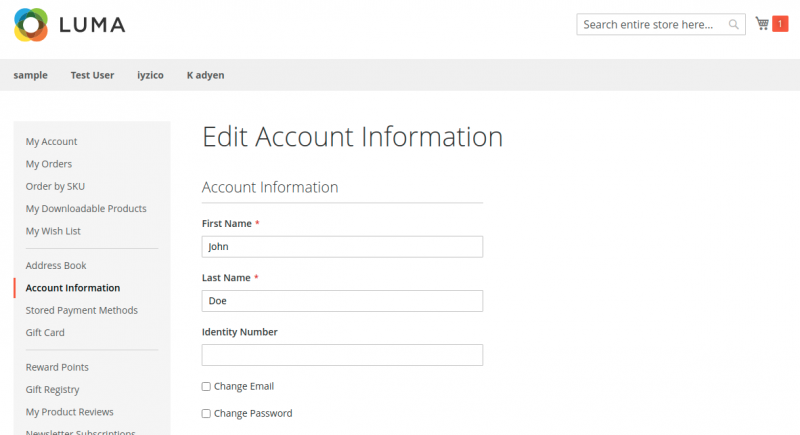Open the K adyen menu item
The width and height of the screenshot is (800, 435).
[x=205, y=75]
